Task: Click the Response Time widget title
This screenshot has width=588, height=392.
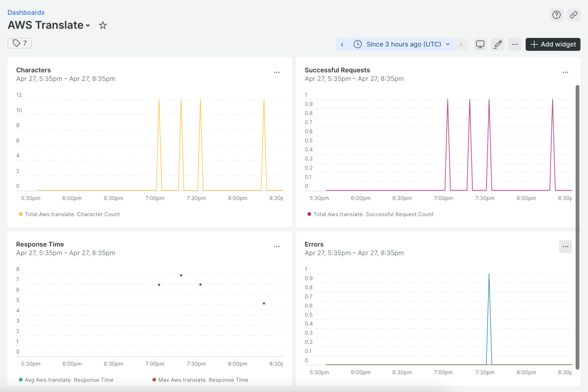Action: [40, 244]
